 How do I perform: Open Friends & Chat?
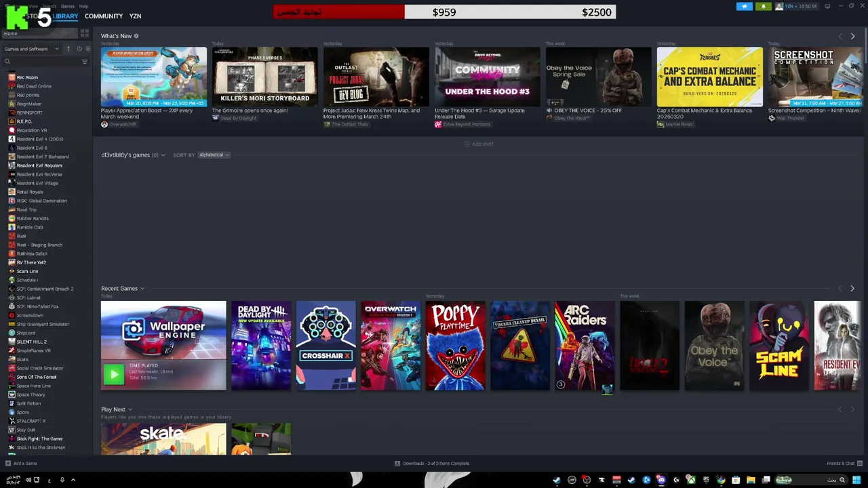[x=844, y=464]
